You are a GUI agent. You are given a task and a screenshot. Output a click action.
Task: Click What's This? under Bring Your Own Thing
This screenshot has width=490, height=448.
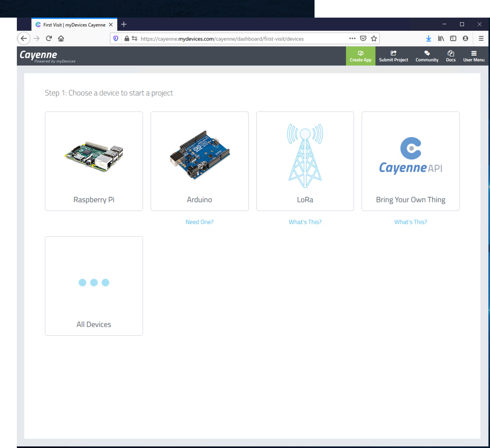[411, 222]
